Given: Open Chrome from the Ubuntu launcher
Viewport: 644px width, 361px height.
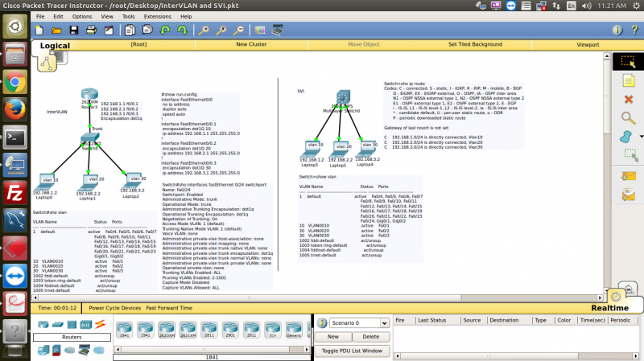Looking at the screenshot, I should pos(15,82).
